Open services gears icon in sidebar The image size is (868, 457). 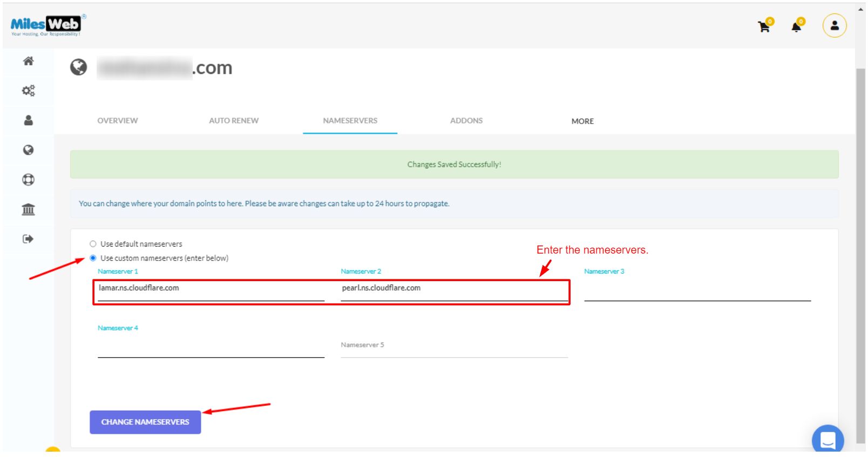pyautogui.click(x=29, y=91)
